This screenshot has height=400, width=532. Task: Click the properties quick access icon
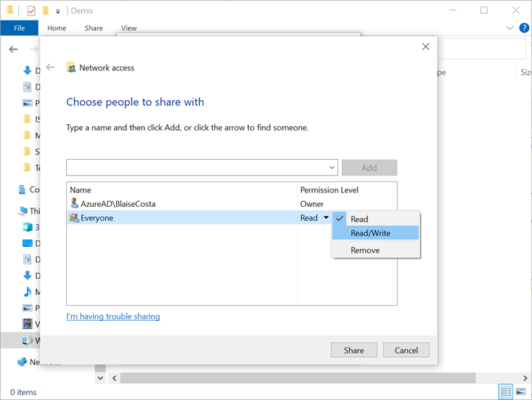coord(31,11)
